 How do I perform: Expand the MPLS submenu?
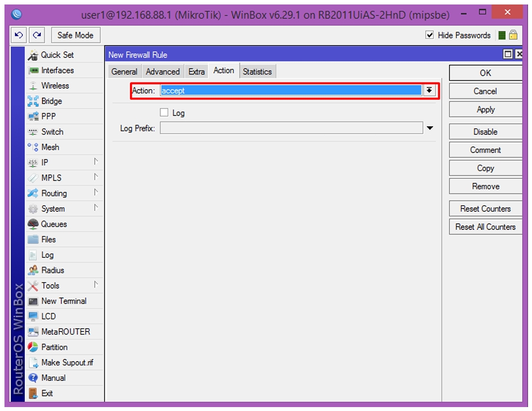coord(96,177)
